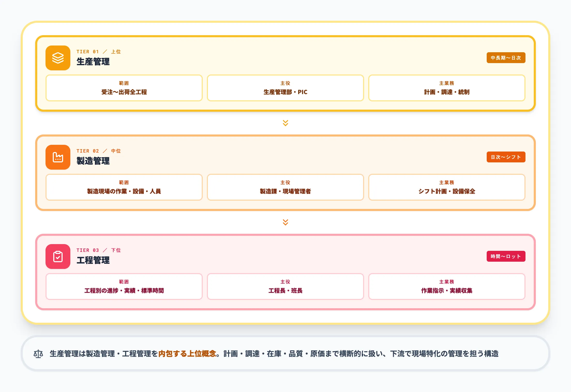Click double chevron between 生産管理 and 製造管理
The width and height of the screenshot is (571, 392).
285,123
